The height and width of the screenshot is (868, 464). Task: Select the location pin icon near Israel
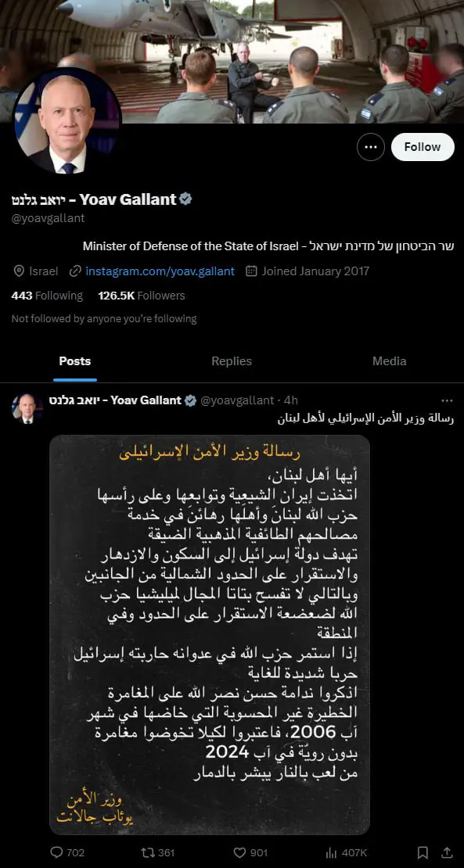point(18,271)
